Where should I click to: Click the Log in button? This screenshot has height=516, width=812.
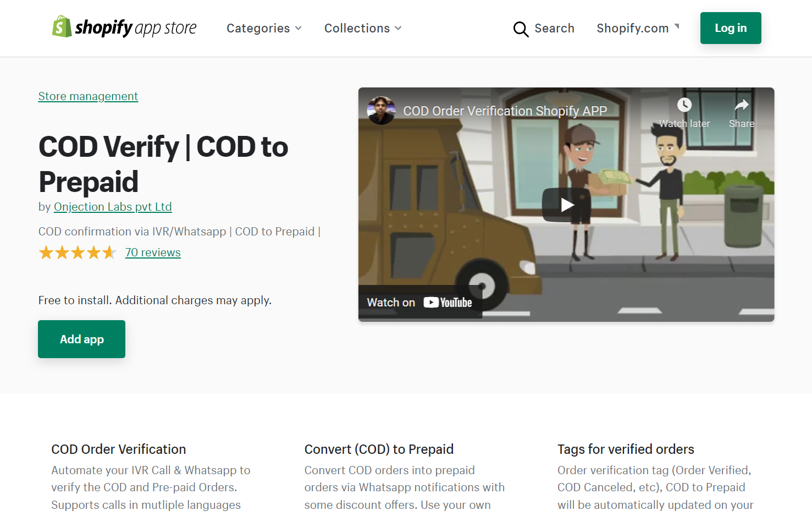(731, 28)
